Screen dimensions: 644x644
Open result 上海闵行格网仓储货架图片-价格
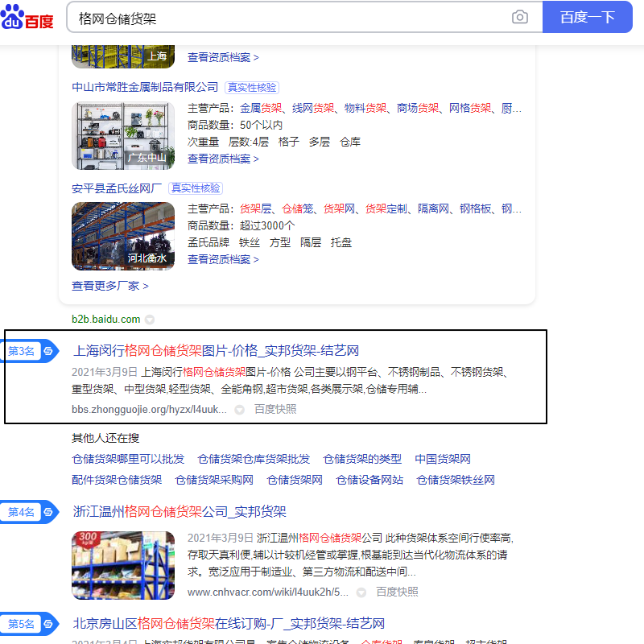[x=216, y=351]
